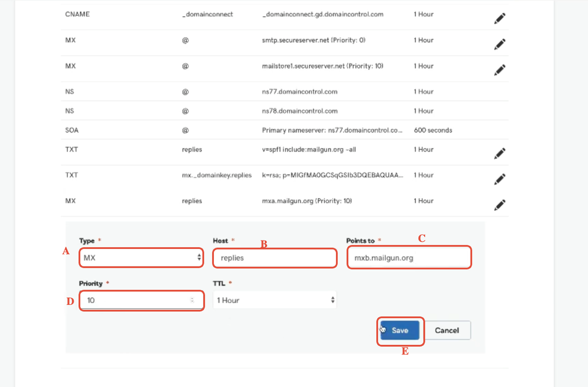Click the Host field containing replies
The height and width of the screenshot is (387, 588).
[275, 258]
